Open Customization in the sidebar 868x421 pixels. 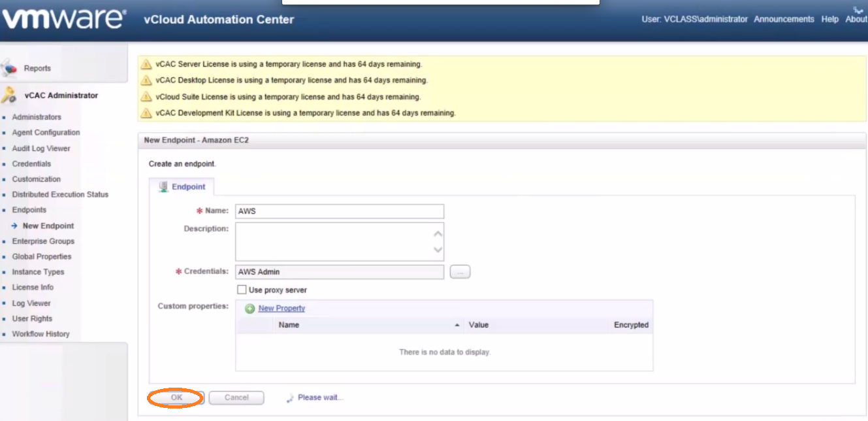pyautogui.click(x=37, y=179)
